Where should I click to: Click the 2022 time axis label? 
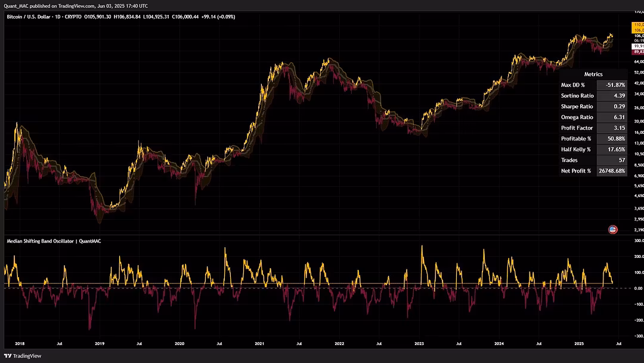point(339,344)
